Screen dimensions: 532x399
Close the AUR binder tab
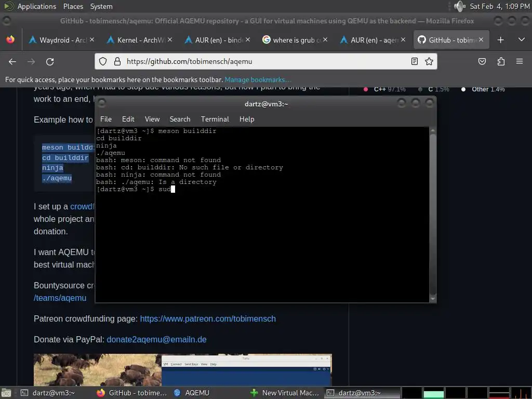248,39
